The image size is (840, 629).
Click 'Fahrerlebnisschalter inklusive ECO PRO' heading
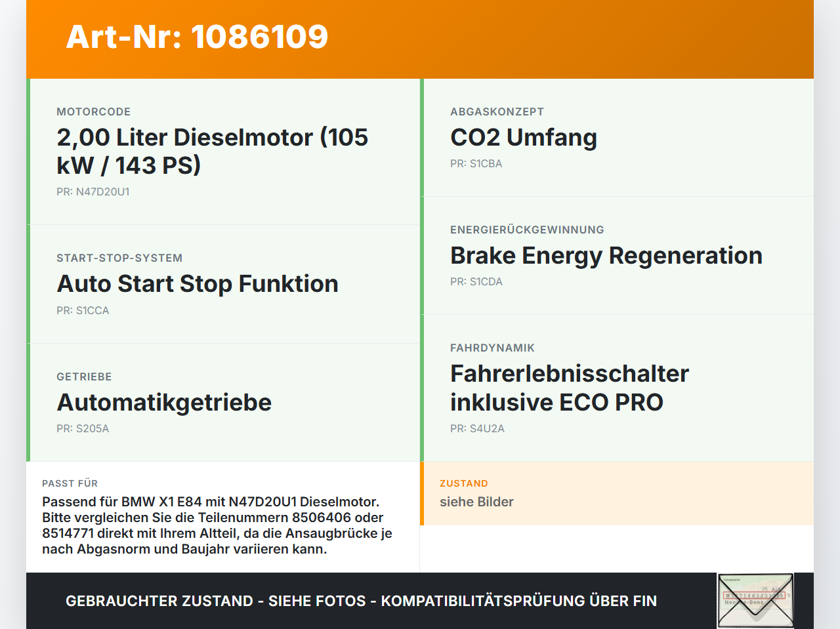pyautogui.click(x=570, y=388)
